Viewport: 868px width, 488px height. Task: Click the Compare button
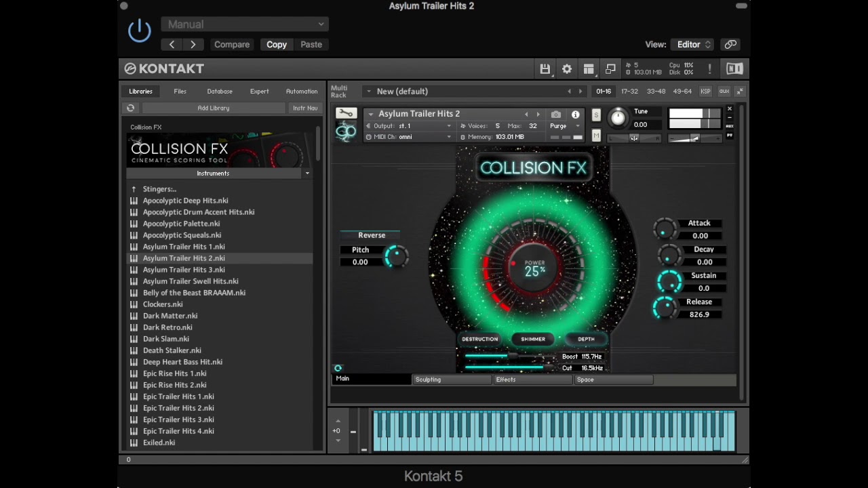[x=232, y=44]
